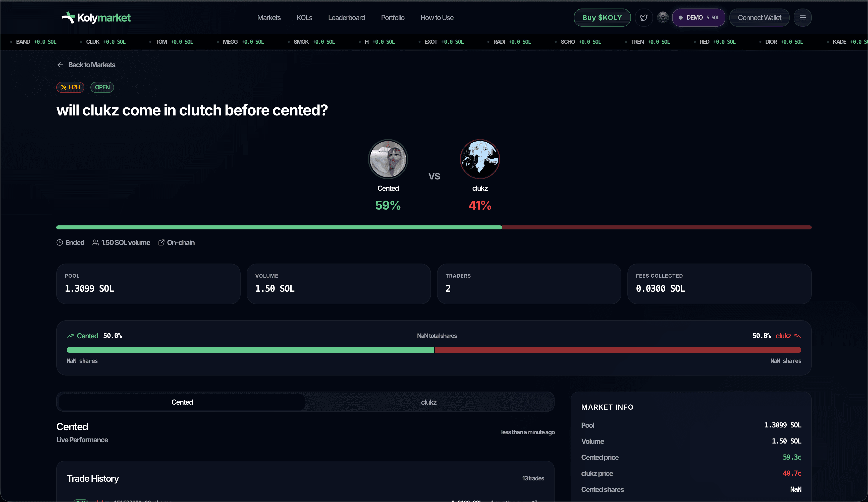The height and width of the screenshot is (502, 868).
Task: Open the KOLs nav item
Action: click(x=304, y=18)
